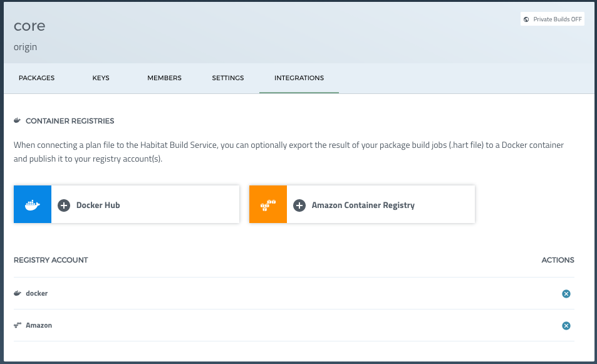
Task: Delete the docker registry account
Action: point(566,293)
